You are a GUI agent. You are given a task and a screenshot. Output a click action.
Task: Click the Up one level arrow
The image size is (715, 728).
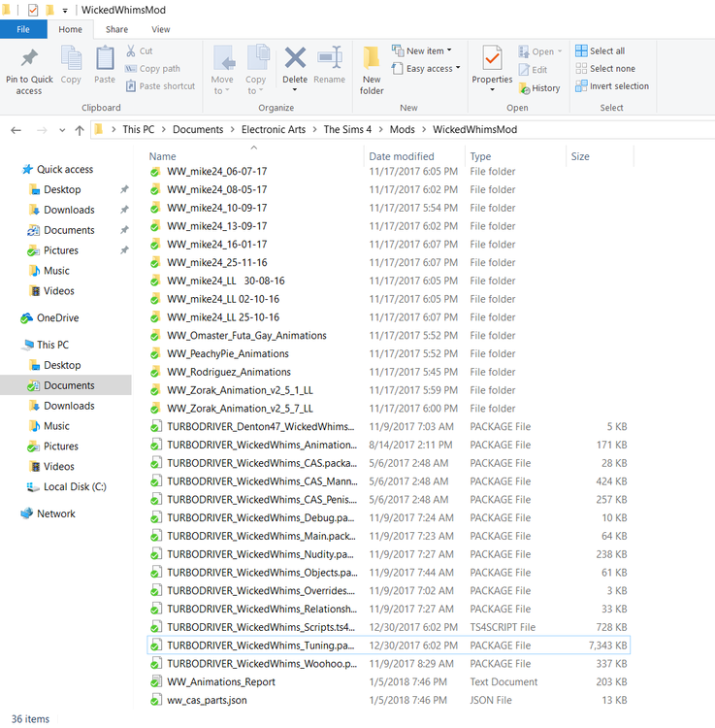[80, 130]
